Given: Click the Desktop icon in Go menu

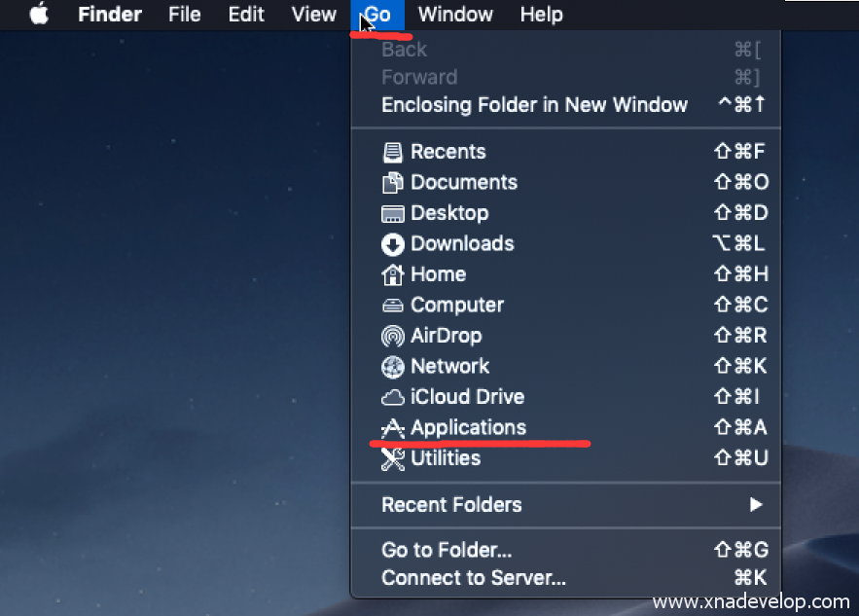Looking at the screenshot, I should click(x=392, y=213).
